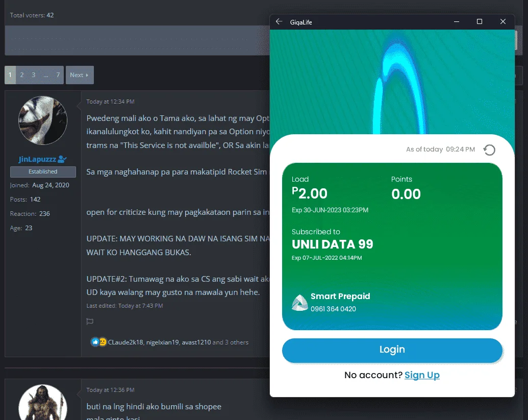528x420 pixels.
Task: Expand the page ellipsis in pagination
Action: tap(46, 75)
